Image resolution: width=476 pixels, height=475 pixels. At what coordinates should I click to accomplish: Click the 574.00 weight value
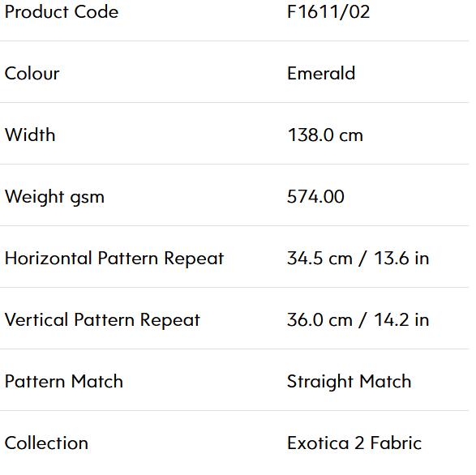click(315, 197)
